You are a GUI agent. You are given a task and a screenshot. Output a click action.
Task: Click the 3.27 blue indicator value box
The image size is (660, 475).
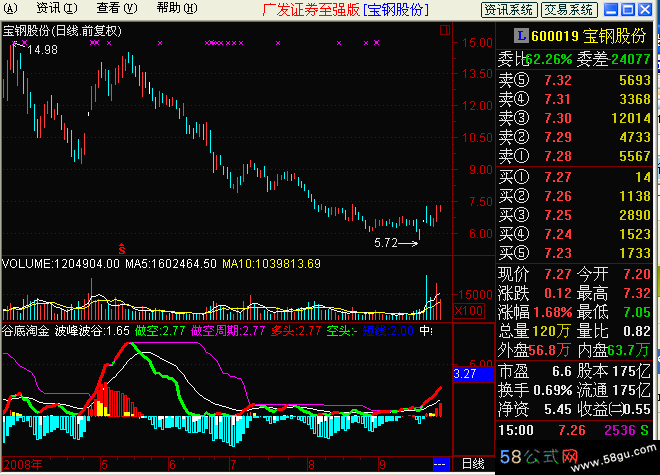pyautogui.click(x=474, y=374)
